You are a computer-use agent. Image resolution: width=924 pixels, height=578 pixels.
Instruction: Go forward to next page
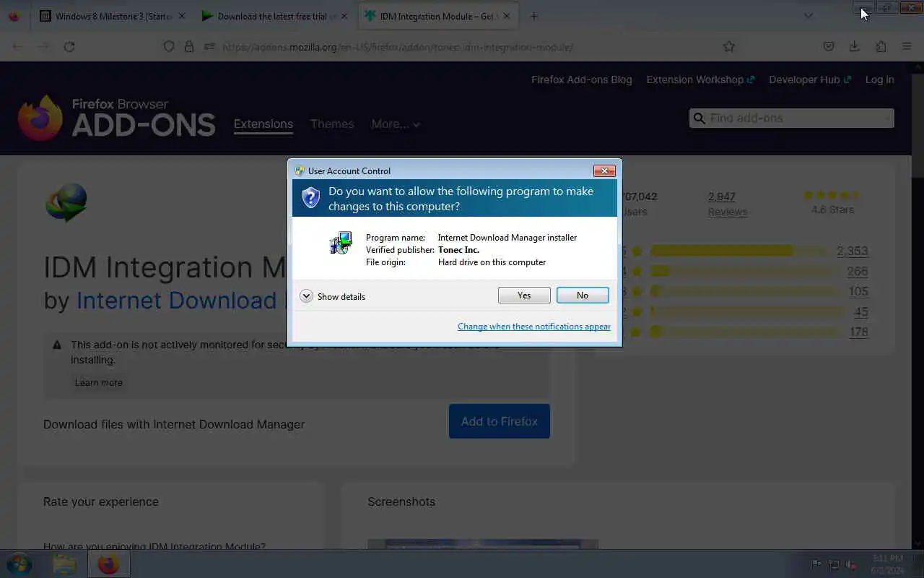[43, 46]
